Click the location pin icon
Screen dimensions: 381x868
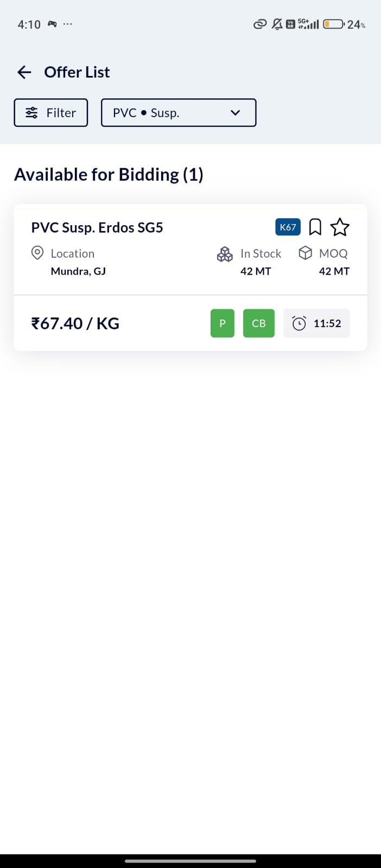pos(37,253)
